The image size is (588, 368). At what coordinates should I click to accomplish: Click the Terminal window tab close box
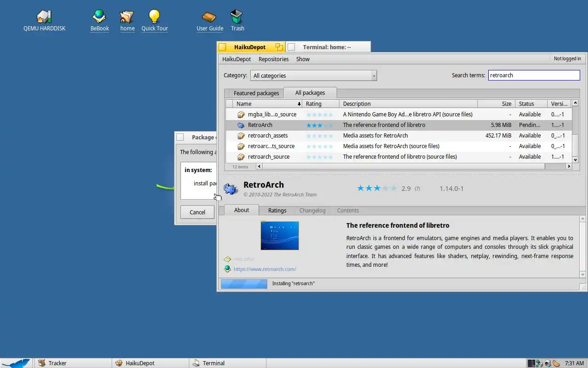pyautogui.click(x=291, y=47)
